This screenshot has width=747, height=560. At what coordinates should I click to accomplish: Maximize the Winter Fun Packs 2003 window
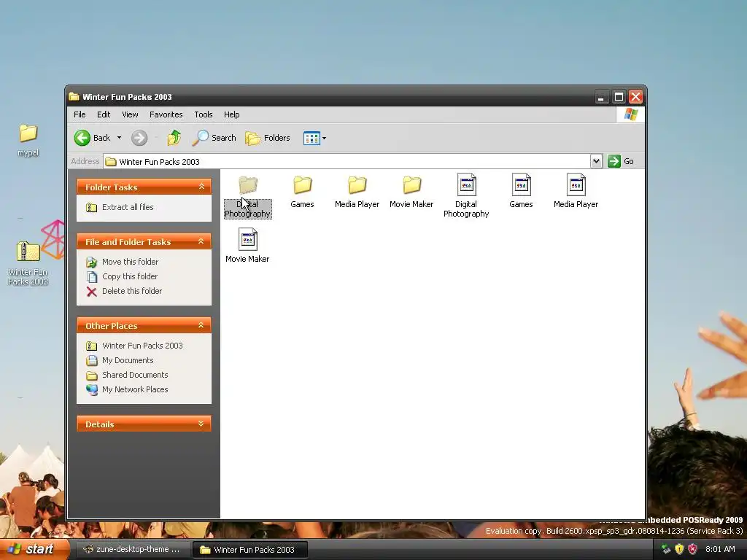tap(619, 97)
